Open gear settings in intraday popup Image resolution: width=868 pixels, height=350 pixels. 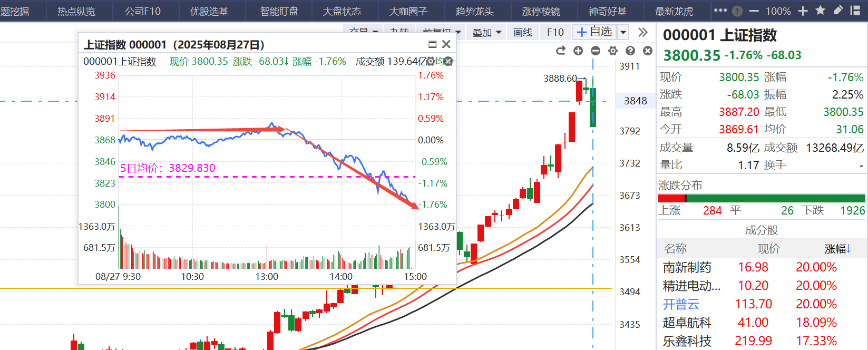click(431, 62)
